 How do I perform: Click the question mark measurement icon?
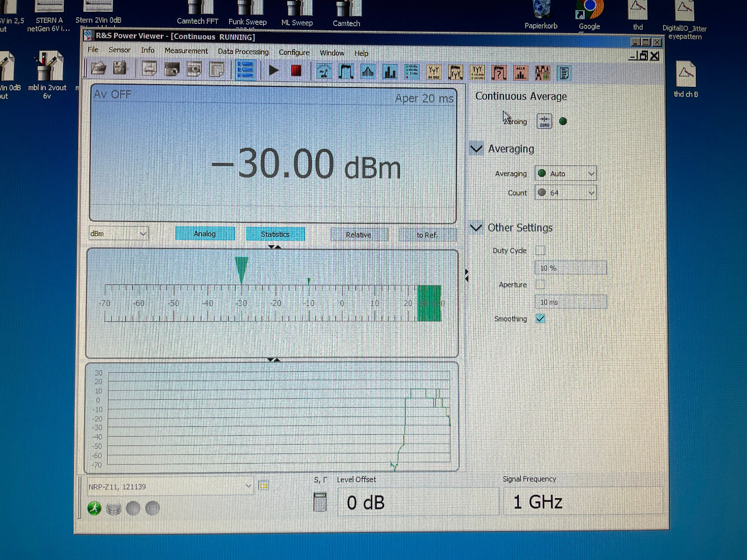click(x=499, y=73)
